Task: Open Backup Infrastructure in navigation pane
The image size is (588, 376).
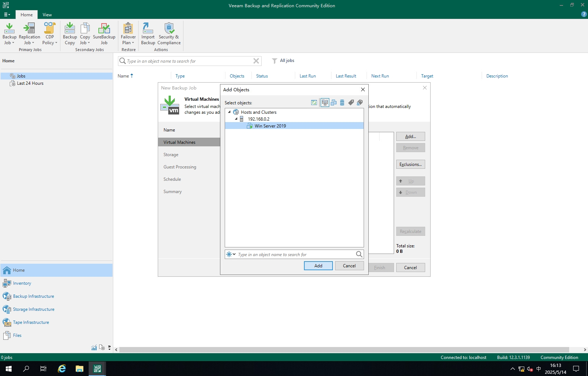Action: [33, 296]
